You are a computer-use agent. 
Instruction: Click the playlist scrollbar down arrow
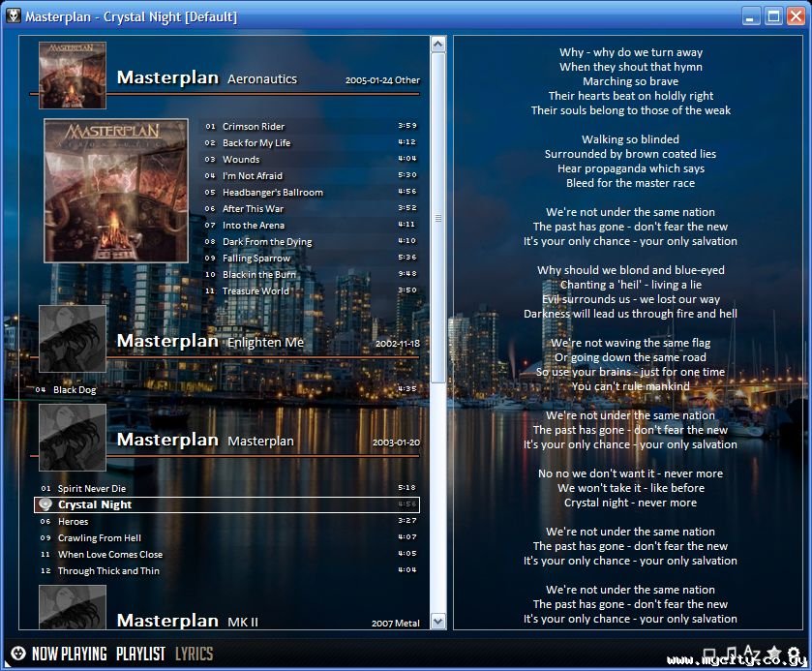click(x=438, y=621)
